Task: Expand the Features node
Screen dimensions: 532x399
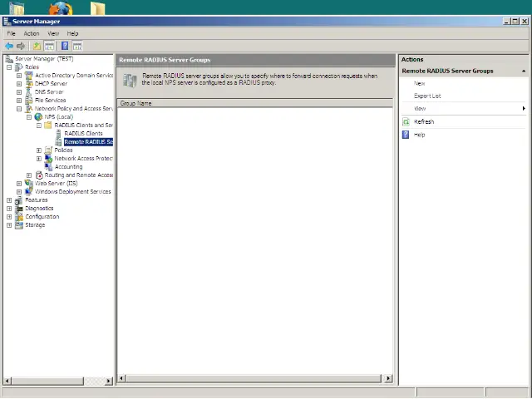Action: click(x=9, y=200)
